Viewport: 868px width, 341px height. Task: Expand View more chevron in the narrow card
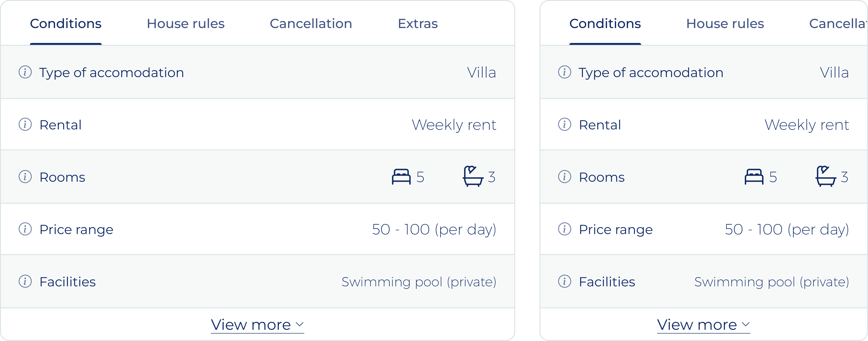(x=746, y=324)
